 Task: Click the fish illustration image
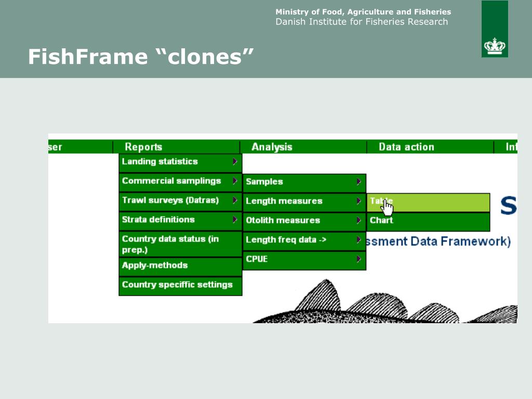385,301
